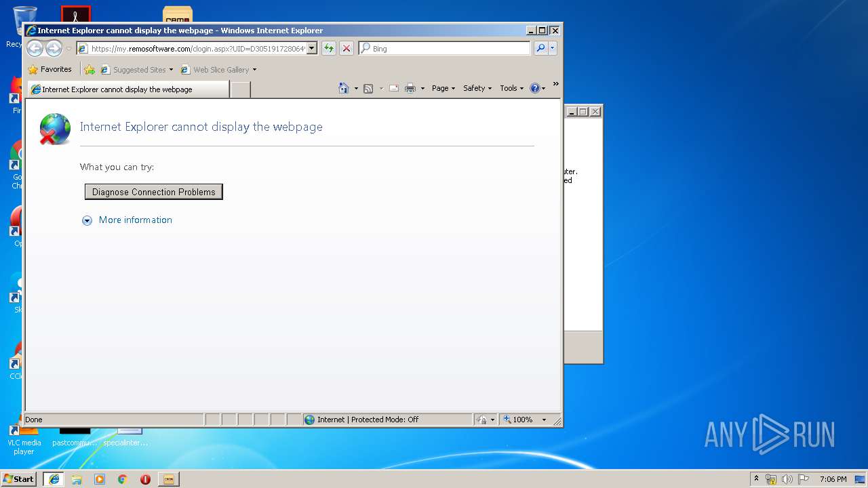Open the Favorites star button
Image resolution: width=868 pixels, height=488 pixels.
50,69
